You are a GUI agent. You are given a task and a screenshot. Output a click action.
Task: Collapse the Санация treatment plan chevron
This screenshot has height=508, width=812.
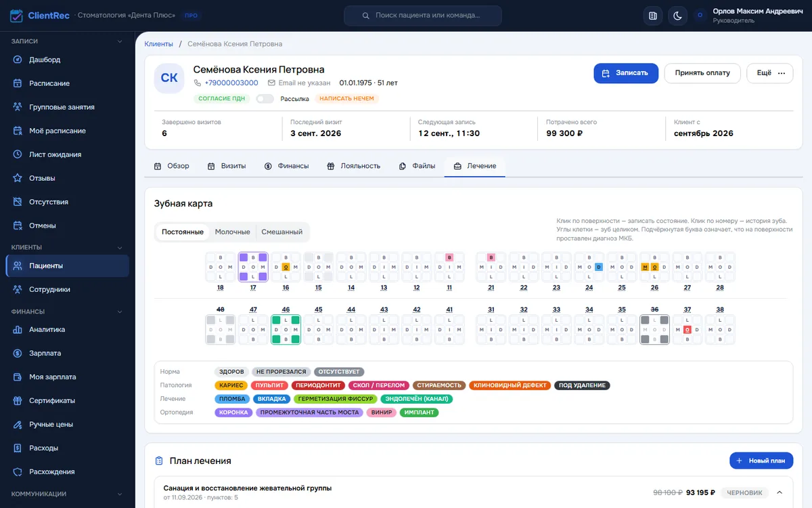pos(779,492)
